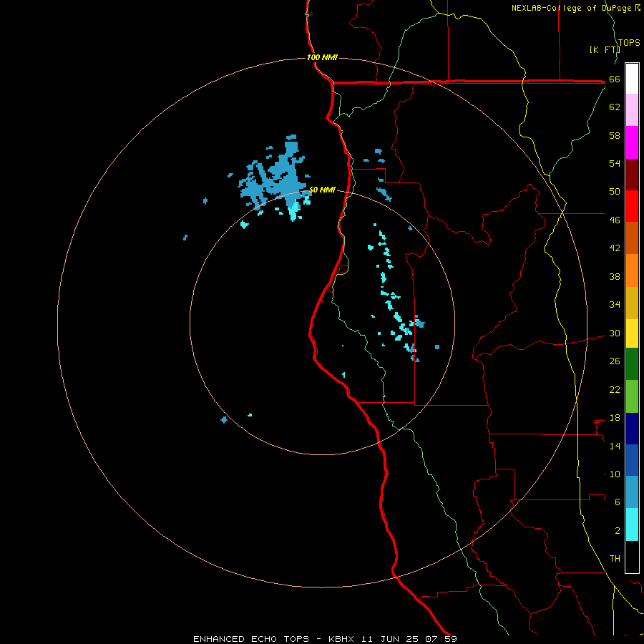The image size is (644, 644).
Task: Click the '11 JUN 25' date text
Action: [x=390, y=639]
